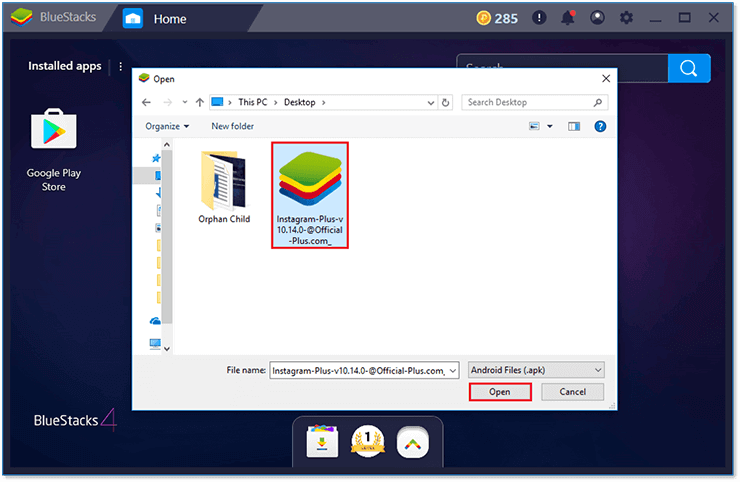Screen dimensions: 740x482
Task: Select OneDrive cloud in navigation pane
Action: tap(155, 321)
